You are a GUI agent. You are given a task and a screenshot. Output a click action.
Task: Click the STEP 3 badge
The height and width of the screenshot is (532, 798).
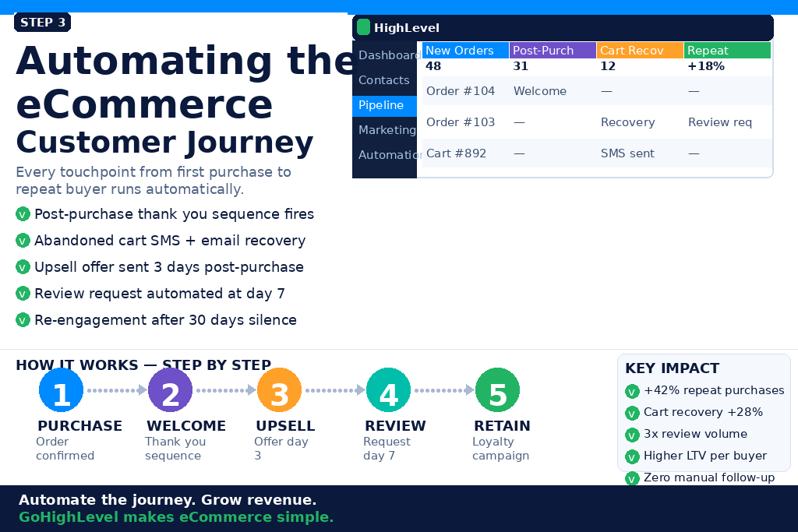[x=42, y=23]
